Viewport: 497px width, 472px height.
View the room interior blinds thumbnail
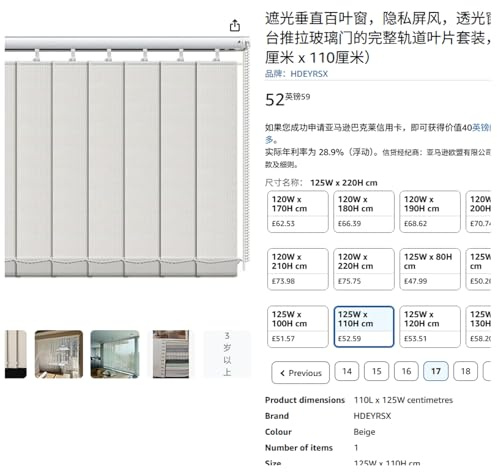(x=59, y=354)
